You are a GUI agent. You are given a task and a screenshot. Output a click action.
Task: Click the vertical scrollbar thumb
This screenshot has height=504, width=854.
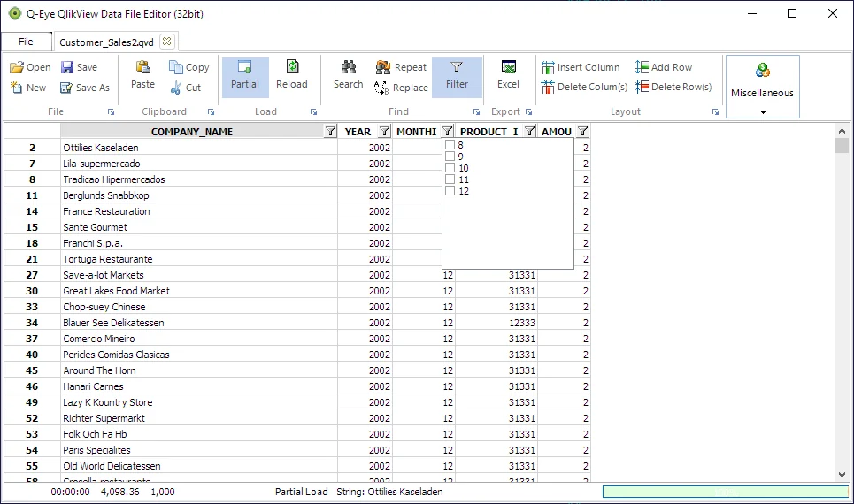tap(842, 146)
